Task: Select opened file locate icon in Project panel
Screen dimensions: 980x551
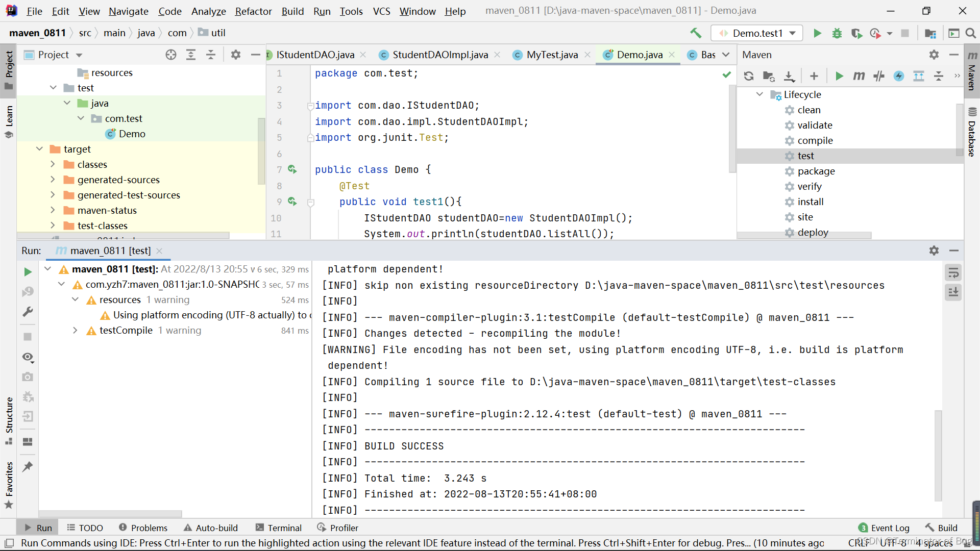Action: coord(171,55)
